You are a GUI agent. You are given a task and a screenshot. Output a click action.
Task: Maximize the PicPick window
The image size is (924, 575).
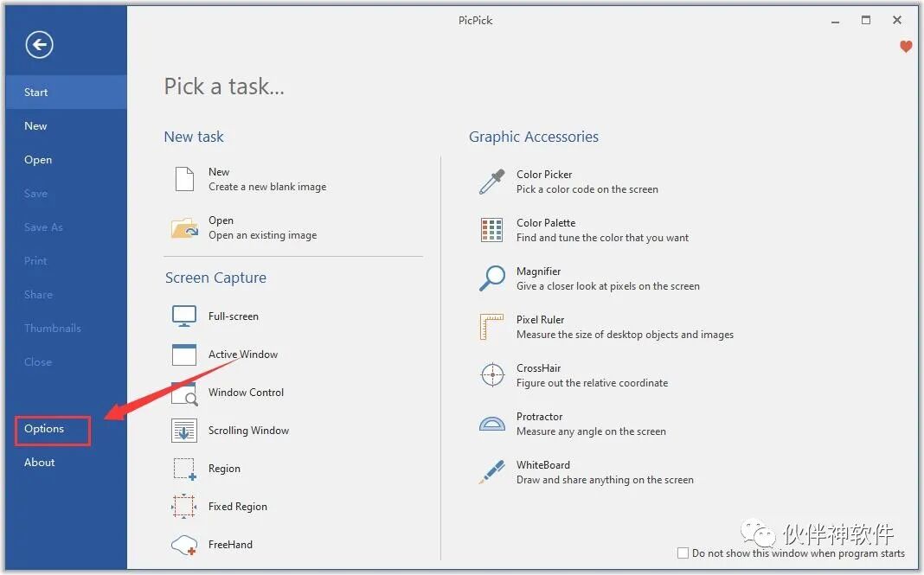click(866, 20)
